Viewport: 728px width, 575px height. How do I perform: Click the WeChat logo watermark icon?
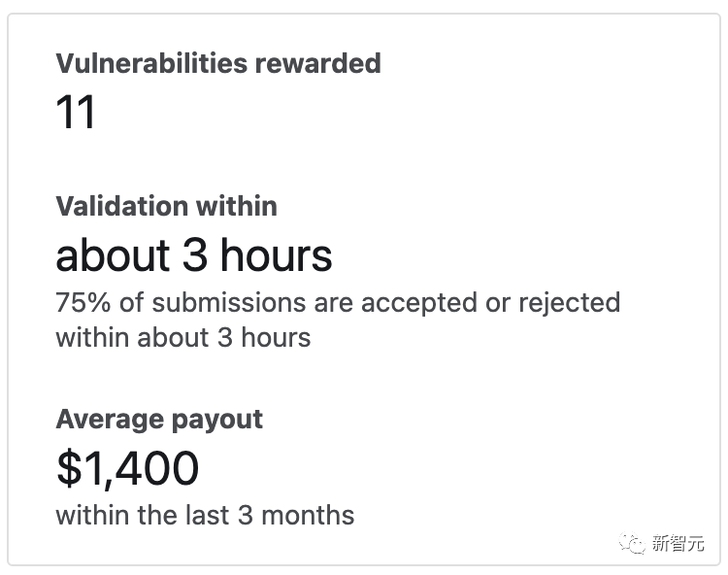tap(634, 544)
